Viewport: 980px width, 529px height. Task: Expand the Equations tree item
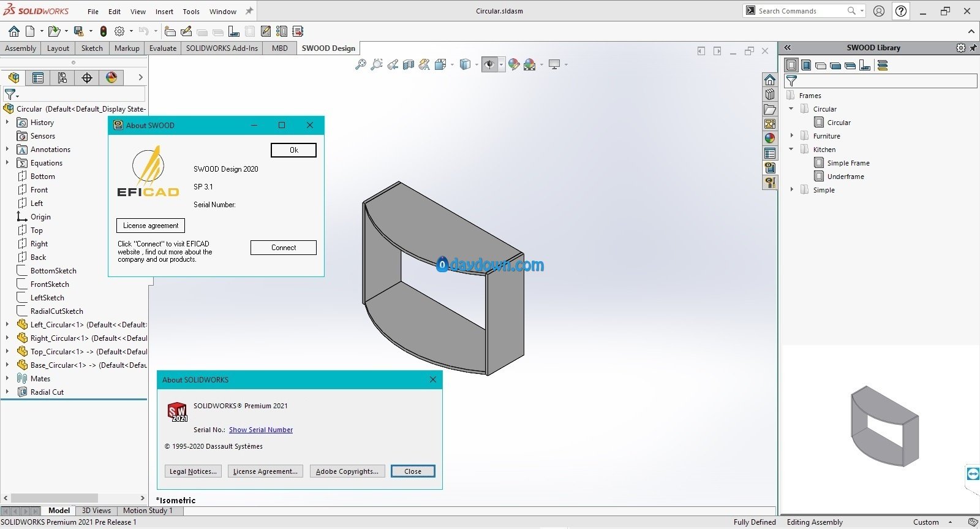[x=7, y=163]
